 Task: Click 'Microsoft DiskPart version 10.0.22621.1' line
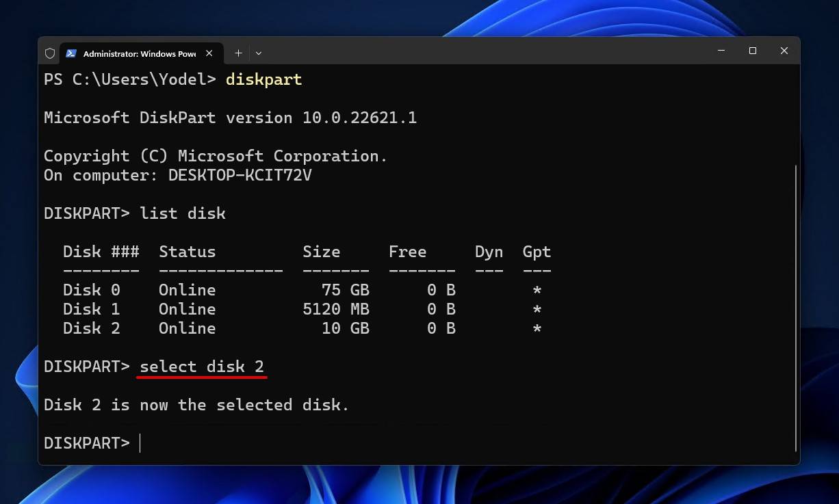(x=231, y=118)
